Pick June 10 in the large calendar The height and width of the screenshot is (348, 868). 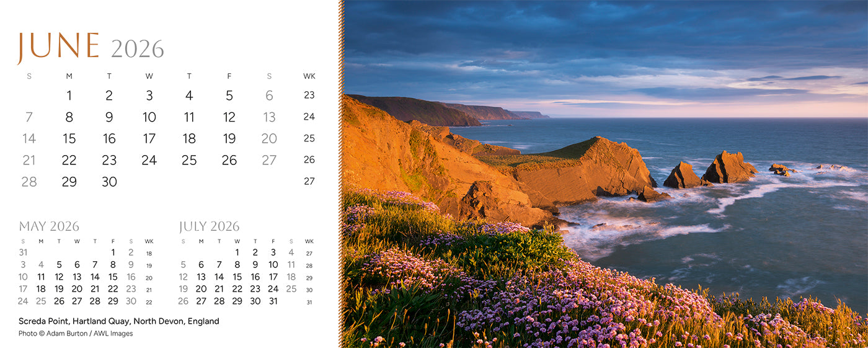[149, 117]
